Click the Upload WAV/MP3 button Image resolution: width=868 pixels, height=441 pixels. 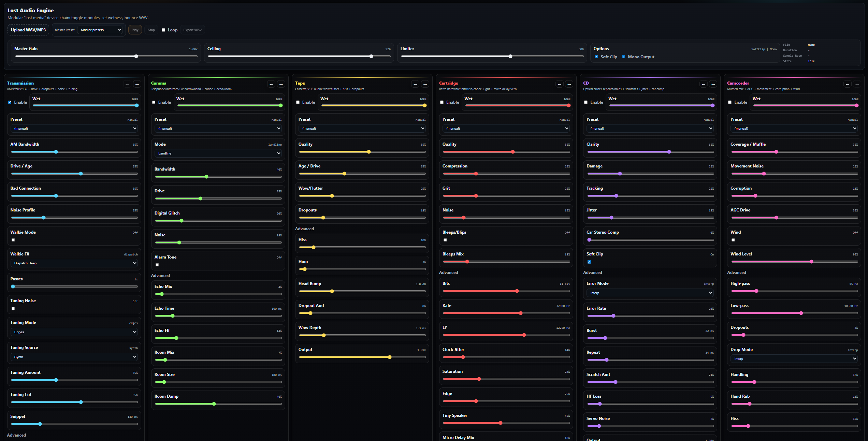coord(28,30)
